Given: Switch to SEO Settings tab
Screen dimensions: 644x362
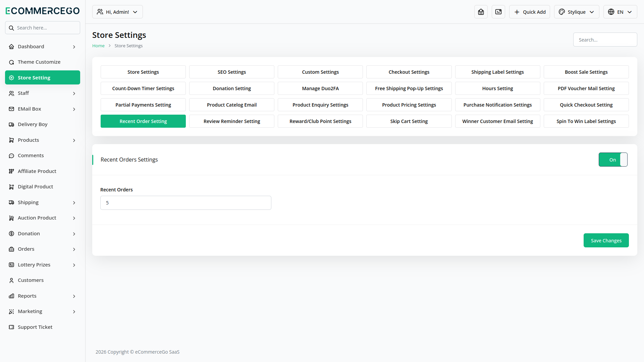Looking at the screenshot, I should (232, 72).
